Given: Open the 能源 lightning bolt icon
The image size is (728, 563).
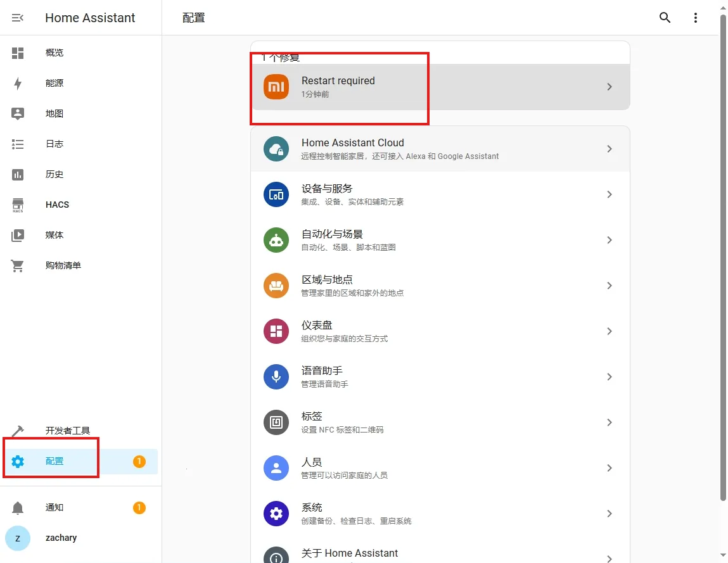Looking at the screenshot, I should [18, 83].
